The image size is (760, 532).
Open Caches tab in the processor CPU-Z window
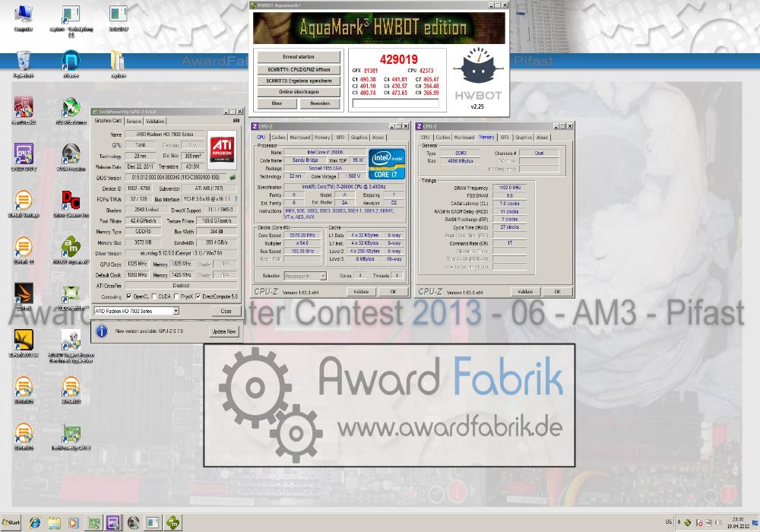point(279,138)
